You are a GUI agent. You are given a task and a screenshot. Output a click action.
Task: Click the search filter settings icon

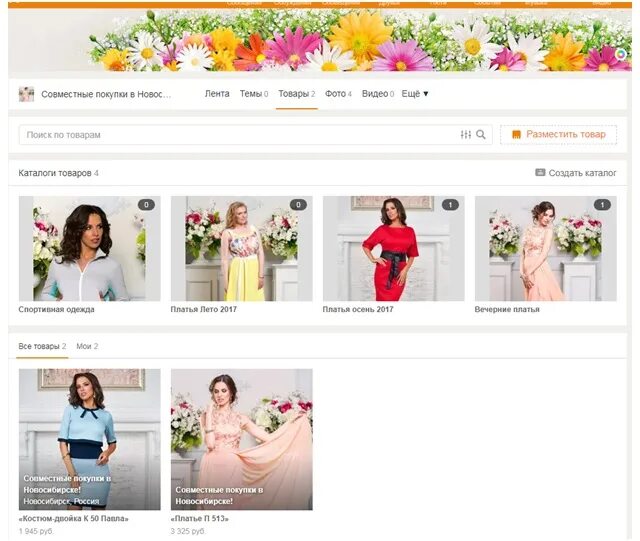click(x=466, y=134)
